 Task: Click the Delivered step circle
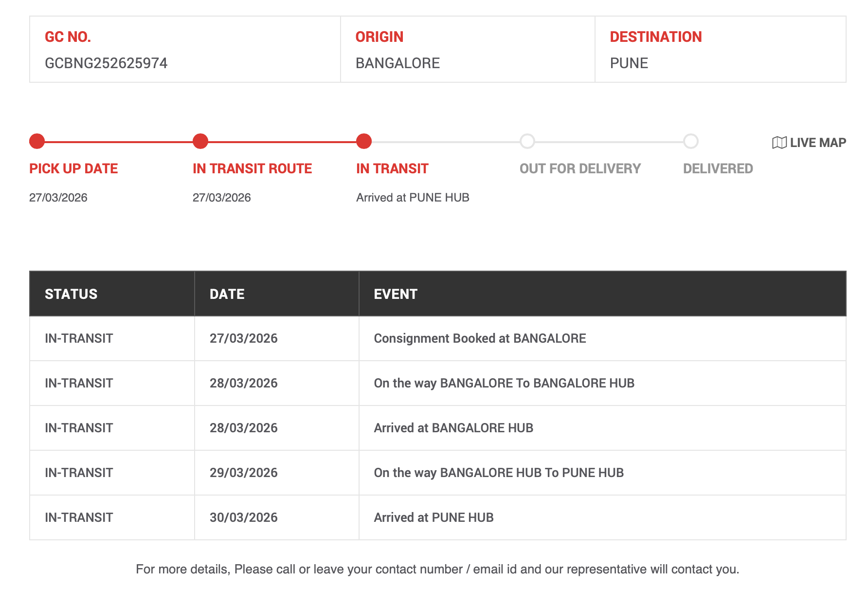pyautogui.click(x=691, y=141)
